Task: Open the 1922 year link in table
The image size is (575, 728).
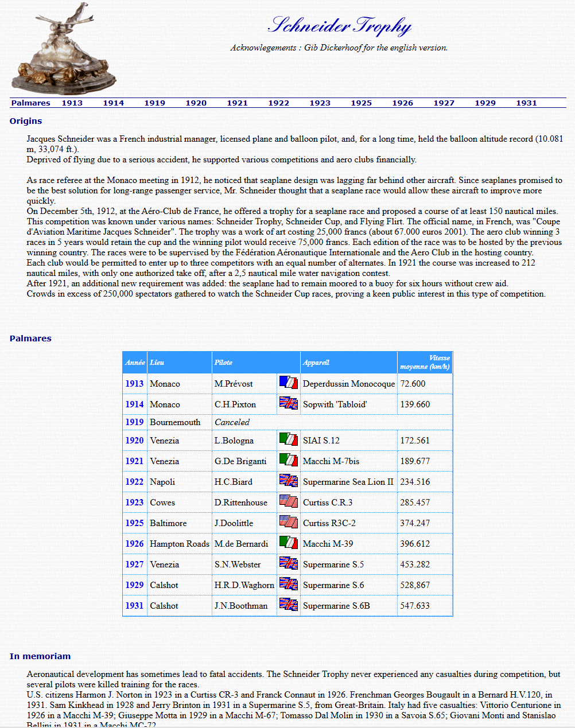Action: tap(135, 482)
